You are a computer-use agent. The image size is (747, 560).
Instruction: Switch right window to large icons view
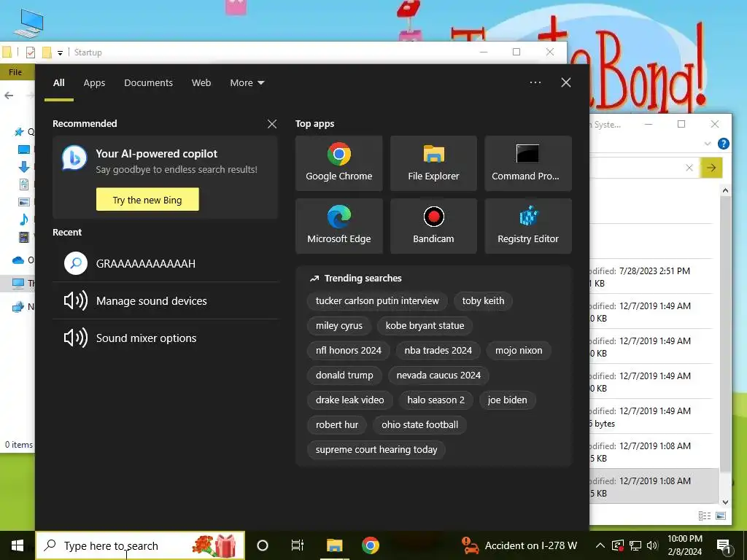pyautogui.click(x=721, y=516)
